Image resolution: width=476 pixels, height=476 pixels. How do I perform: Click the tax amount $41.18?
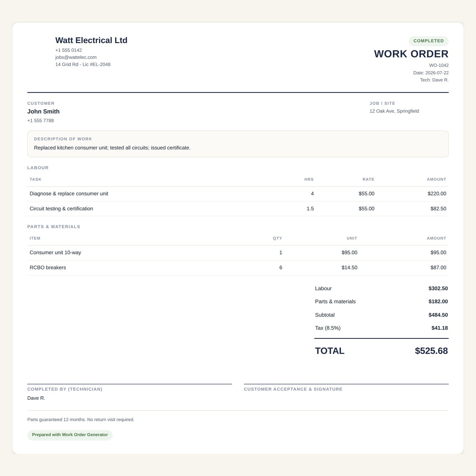(x=439, y=328)
